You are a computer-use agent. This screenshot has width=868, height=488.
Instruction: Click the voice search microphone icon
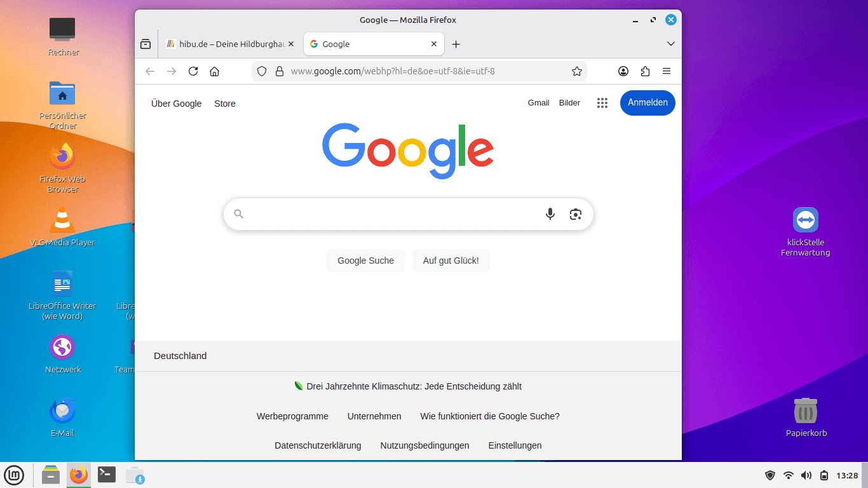click(x=550, y=214)
